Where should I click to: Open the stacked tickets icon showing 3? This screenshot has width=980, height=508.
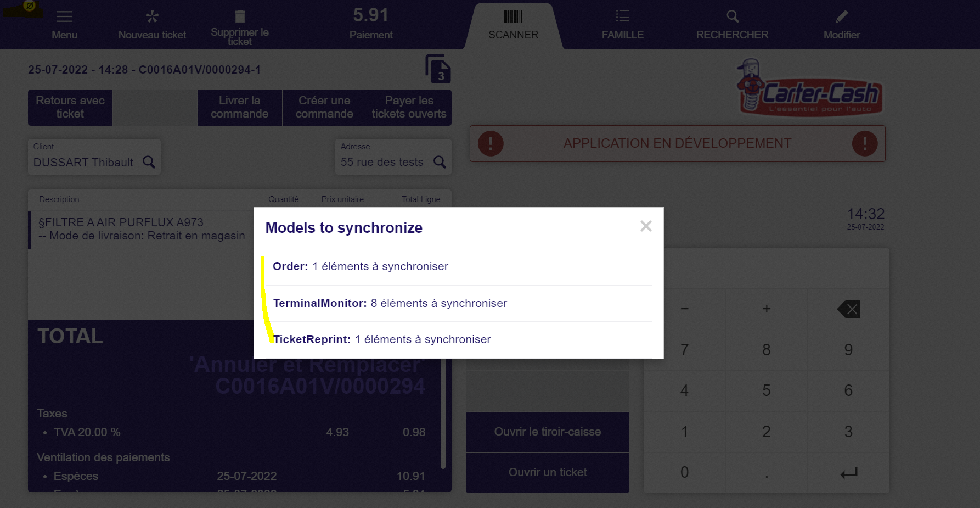pyautogui.click(x=437, y=69)
